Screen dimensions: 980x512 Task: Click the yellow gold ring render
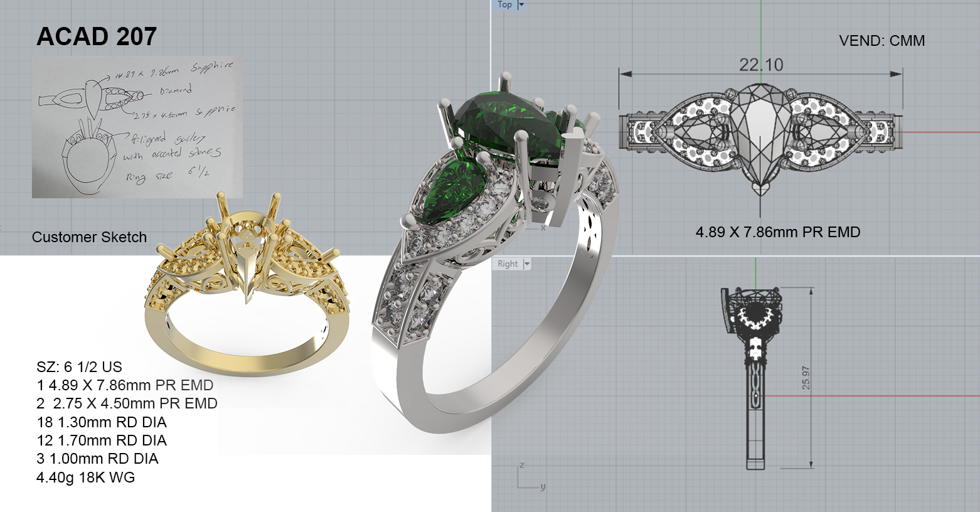pyautogui.click(x=245, y=289)
